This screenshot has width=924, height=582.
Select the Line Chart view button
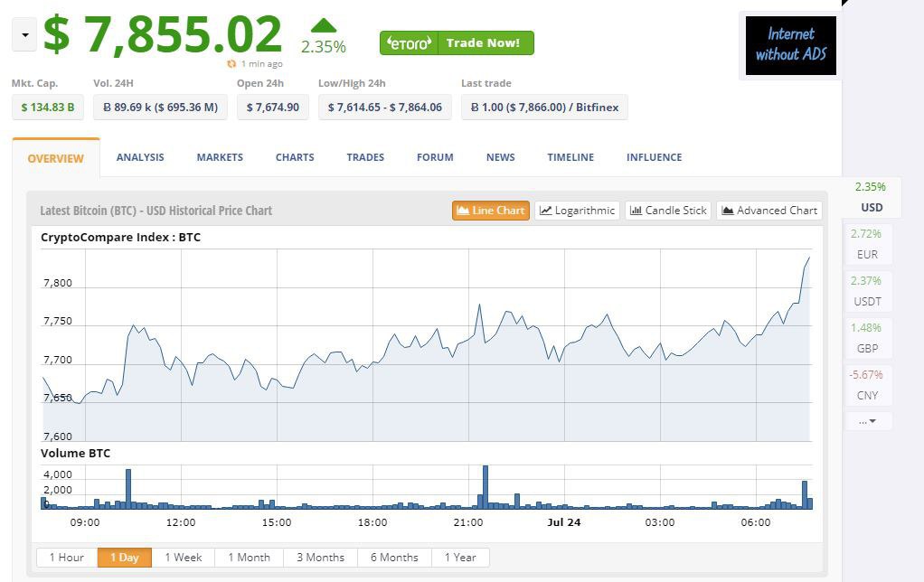(x=491, y=211)
